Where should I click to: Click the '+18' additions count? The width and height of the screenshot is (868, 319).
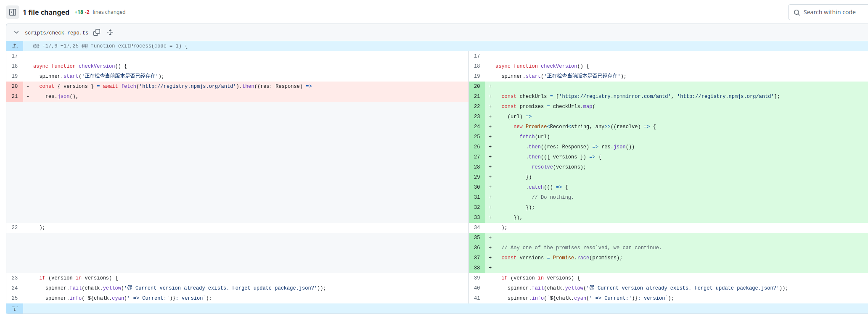(79, 12)
